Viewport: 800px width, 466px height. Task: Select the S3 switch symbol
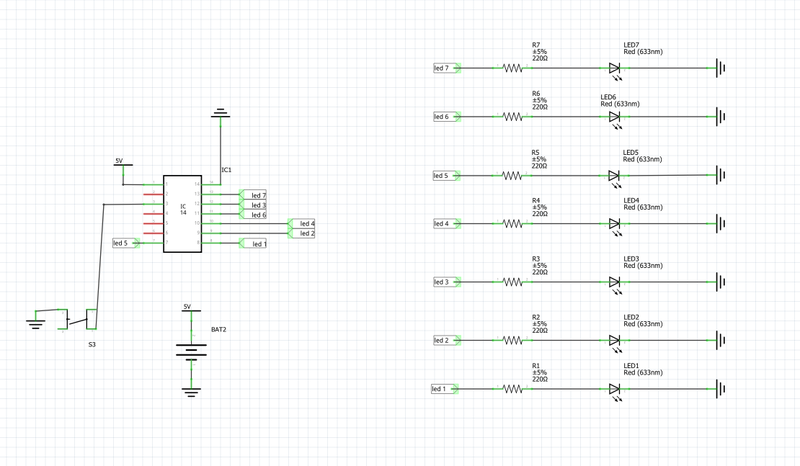pos(80,319)
